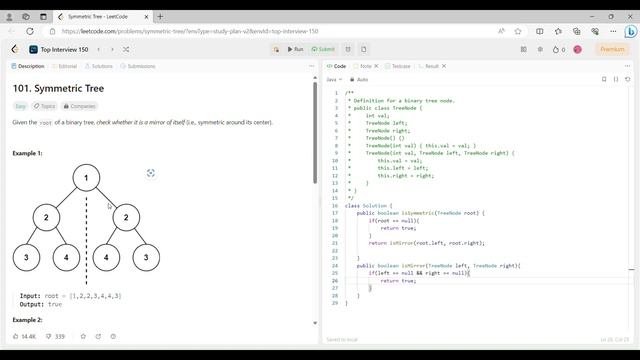
Task: Click the Example 1 tree diagram
Action: (86, 224)
